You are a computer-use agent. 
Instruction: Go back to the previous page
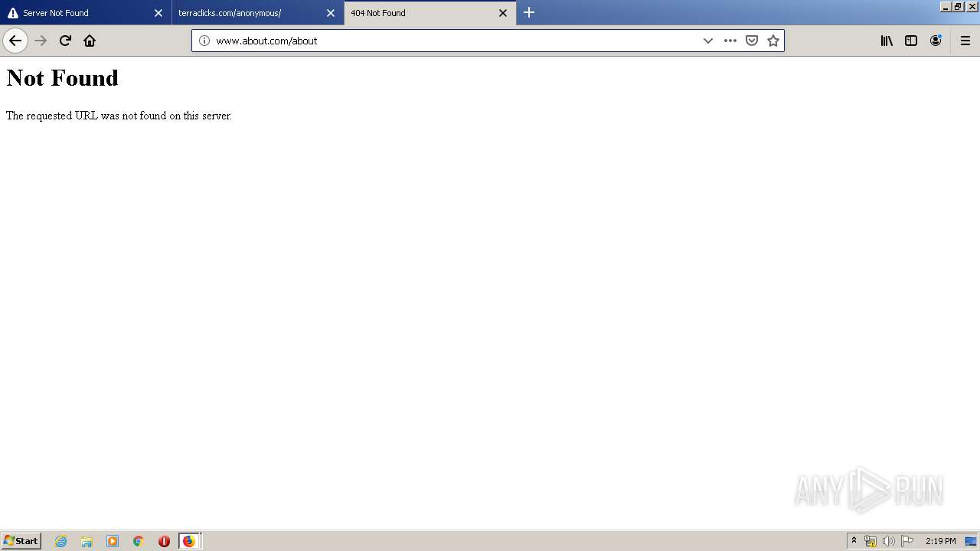tap(15, 41)
